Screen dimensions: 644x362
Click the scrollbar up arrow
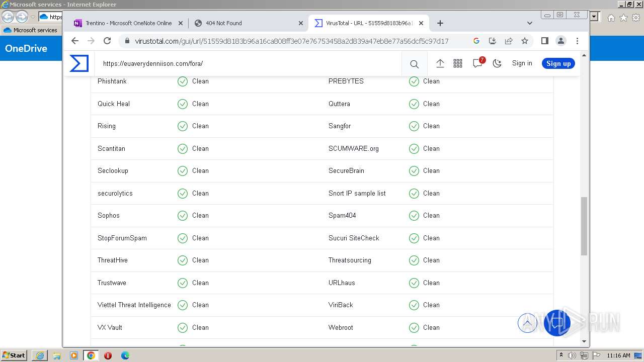tap(584, 55)
